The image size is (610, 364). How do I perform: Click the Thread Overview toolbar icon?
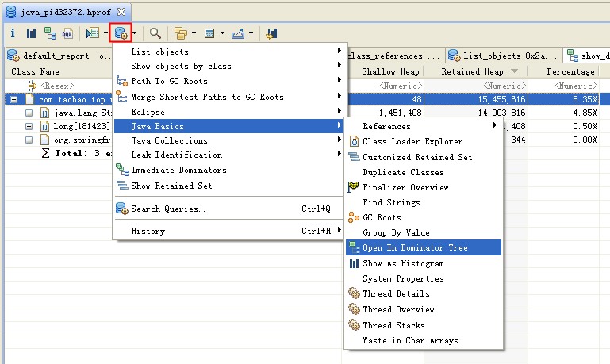(x=93, y=33)
